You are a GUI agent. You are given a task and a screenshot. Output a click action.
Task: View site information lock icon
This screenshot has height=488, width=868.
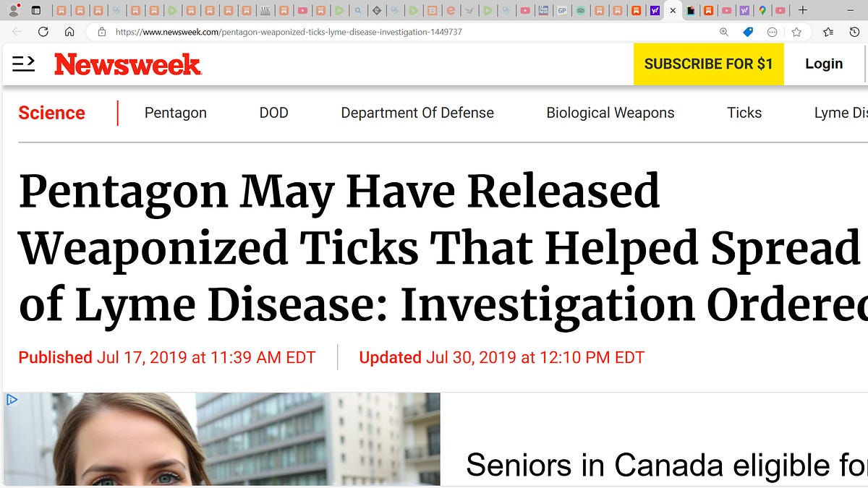point(101,32)
